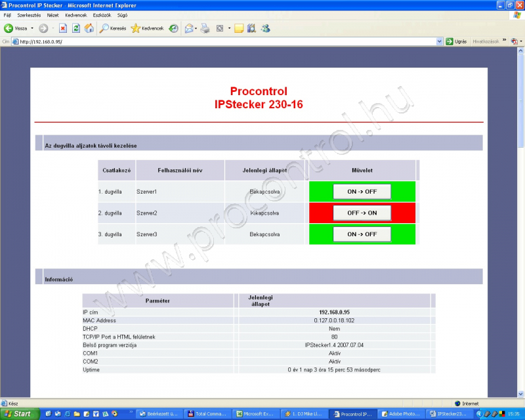
Task: Click the Vissza (Back) arrow icon
Action: click(9, 28)
